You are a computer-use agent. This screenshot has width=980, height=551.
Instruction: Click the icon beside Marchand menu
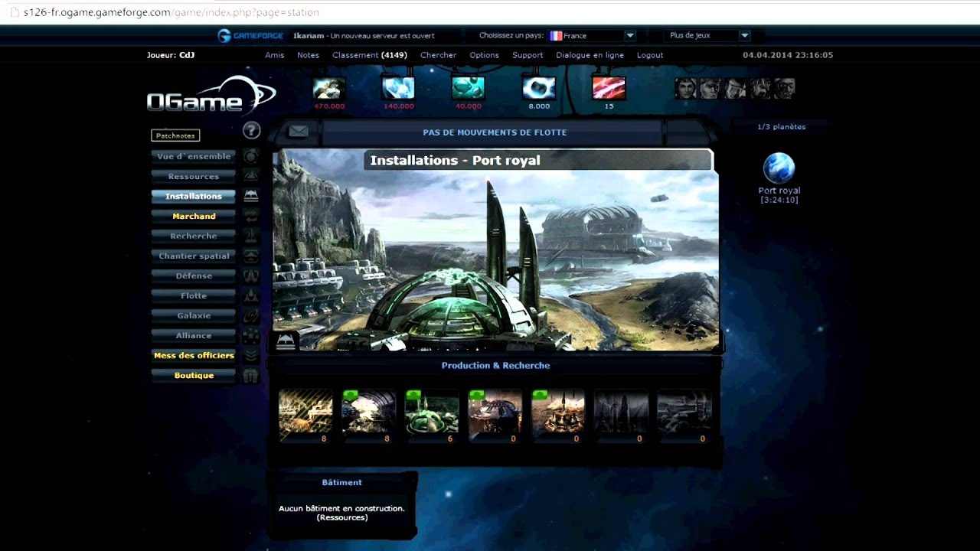coord(250,216)
